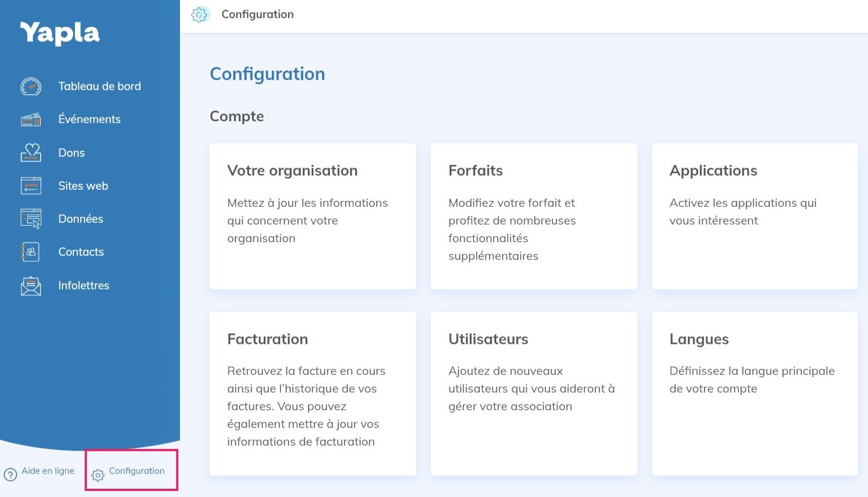Click the Infolettres envelope icon
The image size is (868, 497).
[31, 286]
